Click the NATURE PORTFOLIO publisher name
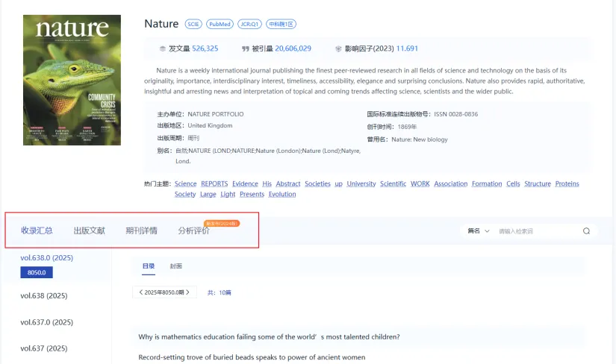Image resolution: width=616 pixels, height=364 pixels. tap(216, 114)
